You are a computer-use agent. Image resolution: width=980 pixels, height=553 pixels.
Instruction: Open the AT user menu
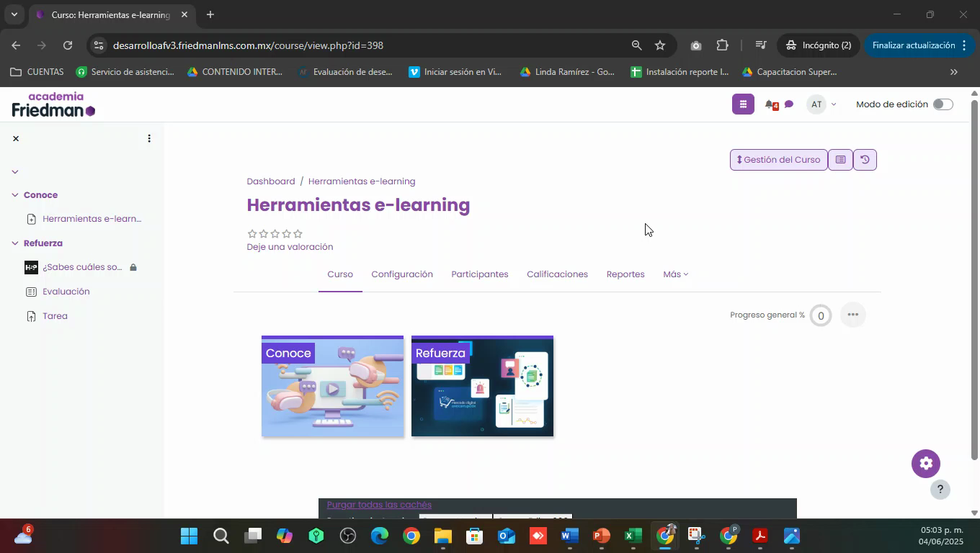coord(823,104)
